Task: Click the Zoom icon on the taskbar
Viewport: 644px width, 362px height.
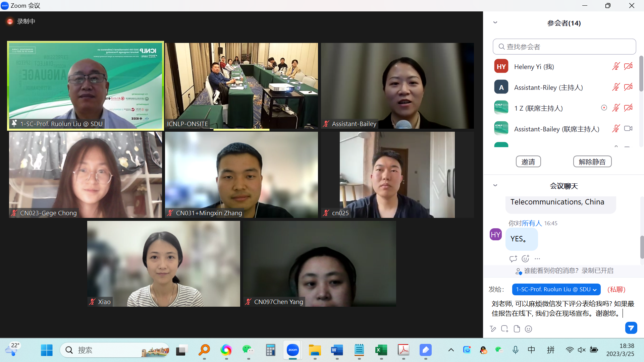Action: 292,350
